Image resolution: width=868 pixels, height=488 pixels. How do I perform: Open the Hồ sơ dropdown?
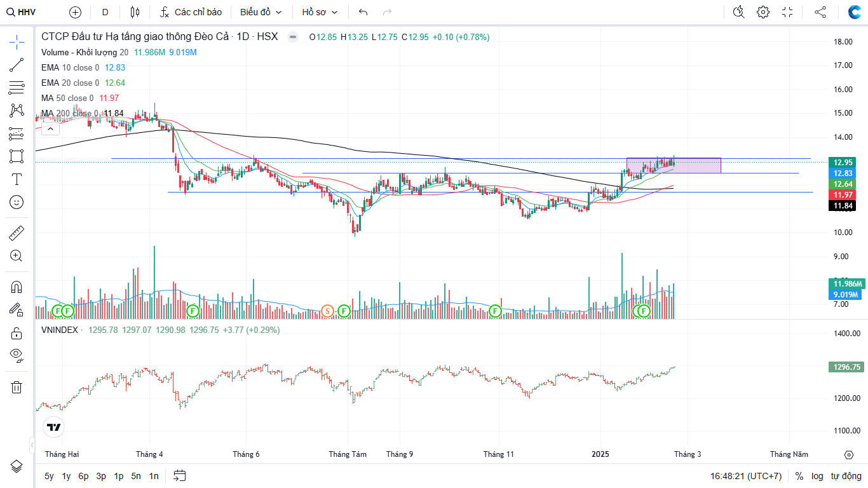pos(320,12)
